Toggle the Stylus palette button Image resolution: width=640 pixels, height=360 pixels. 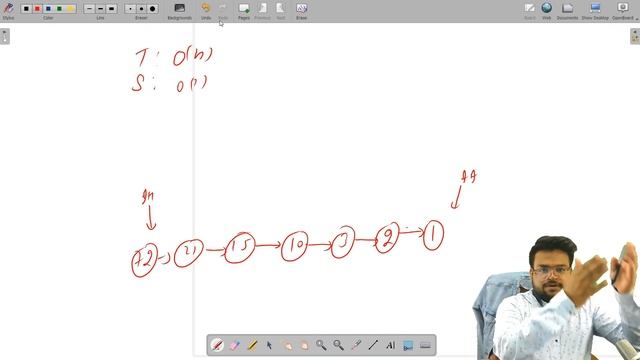[8, 11]
